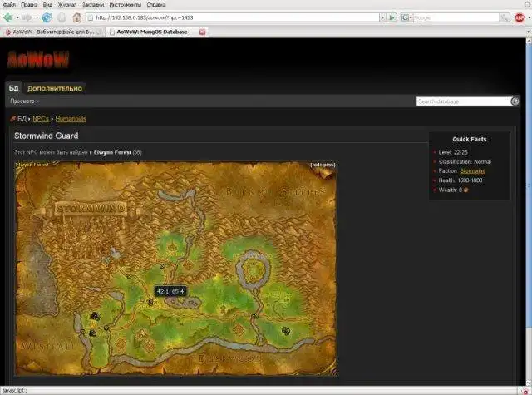Select the AoWoW: MangOS Database tab
The width and height of the screenshot is (532, 395).
(152, 32)
